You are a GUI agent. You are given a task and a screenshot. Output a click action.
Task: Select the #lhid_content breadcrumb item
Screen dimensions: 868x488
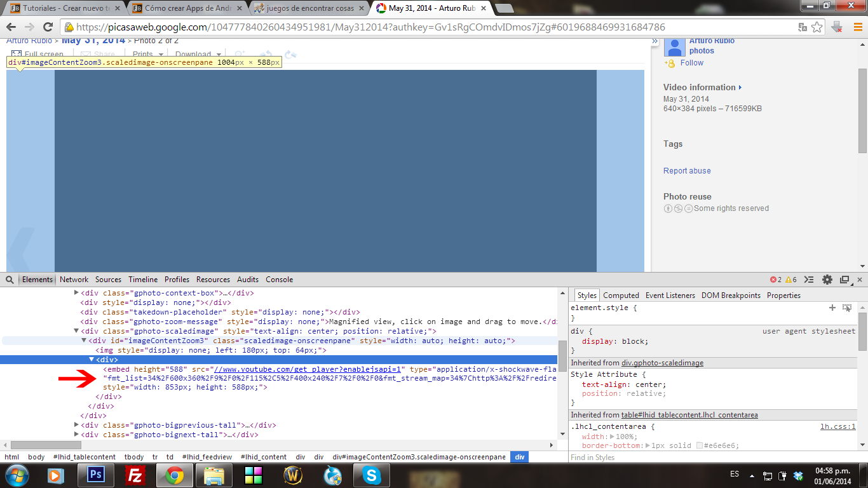click(x=264, y=457)
